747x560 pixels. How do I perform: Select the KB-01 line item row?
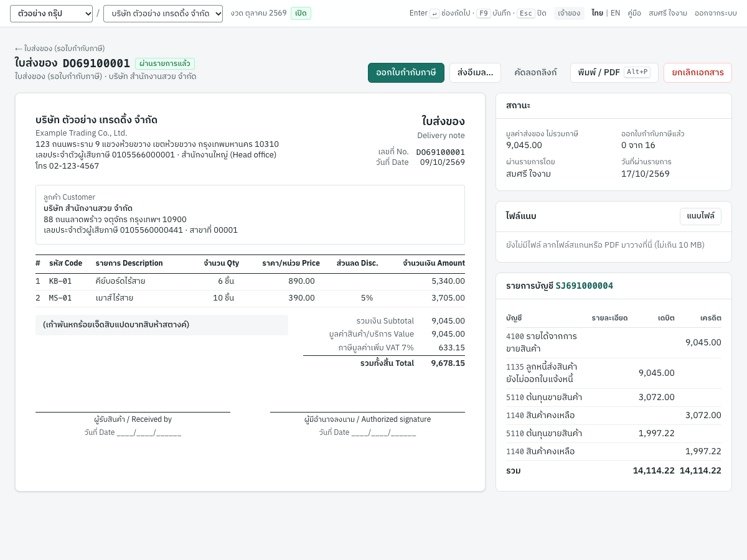pyautogui.click(x=250, y=281)
